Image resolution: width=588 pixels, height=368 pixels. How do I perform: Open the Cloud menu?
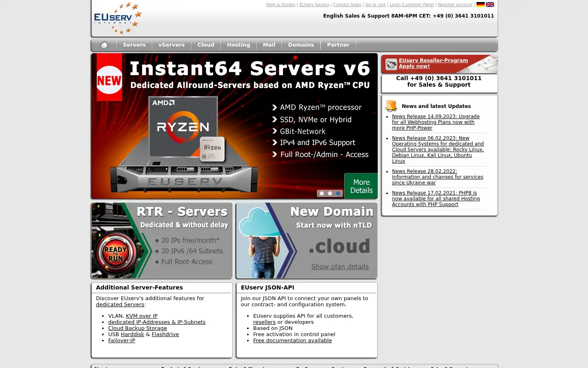point(206,45)
